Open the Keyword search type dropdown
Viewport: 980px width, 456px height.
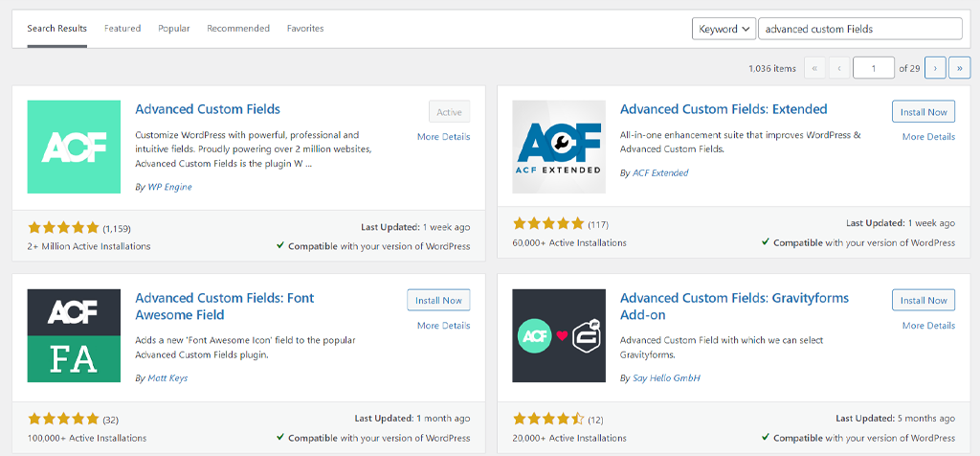724,29
